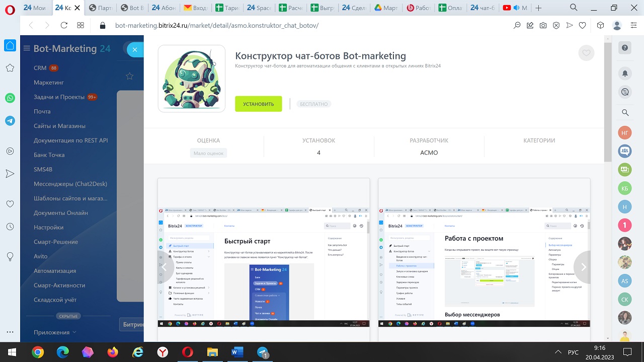This screenshot has height=362, width=644.
Task: Open Настройки in the left menu
Action: coord(49,228)
